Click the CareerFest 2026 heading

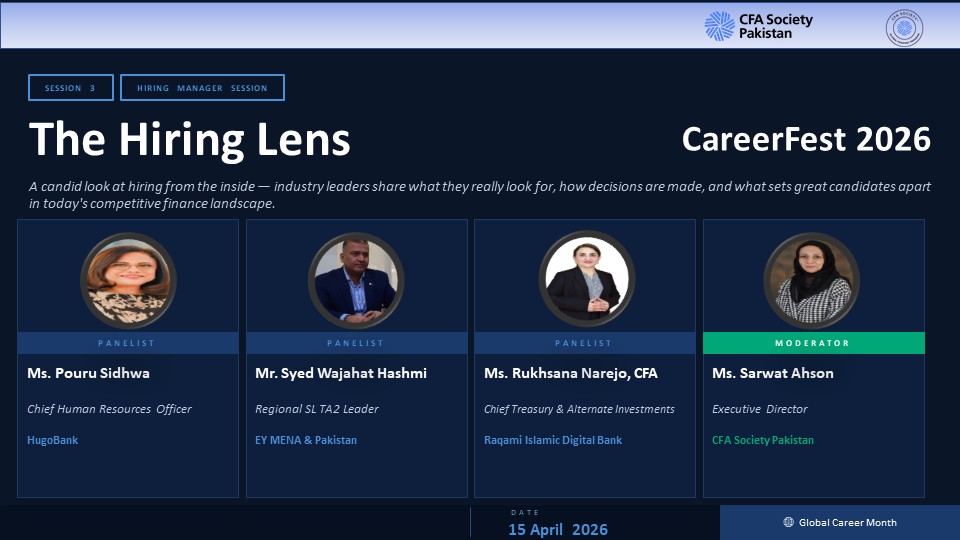tap(806, 139)
